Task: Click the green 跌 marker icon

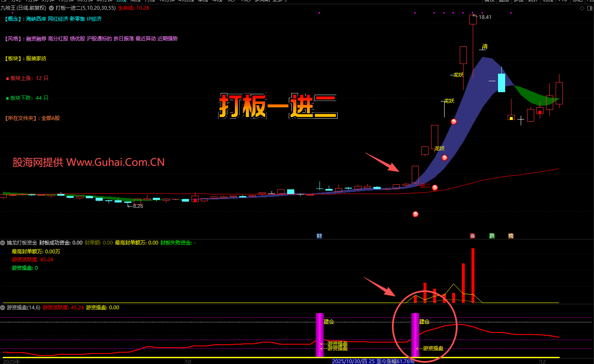Action: [x=492, y=236]
